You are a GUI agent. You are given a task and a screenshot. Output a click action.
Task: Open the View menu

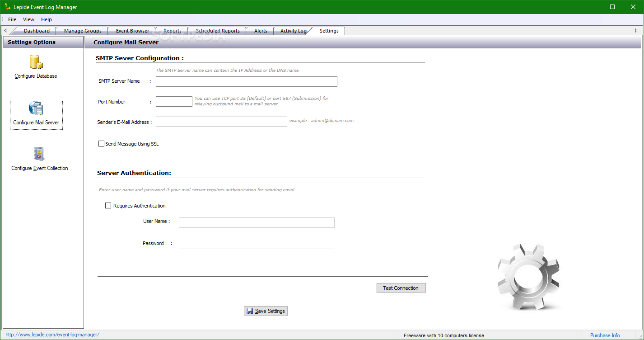pyautogui.click(x=29, y=19)
